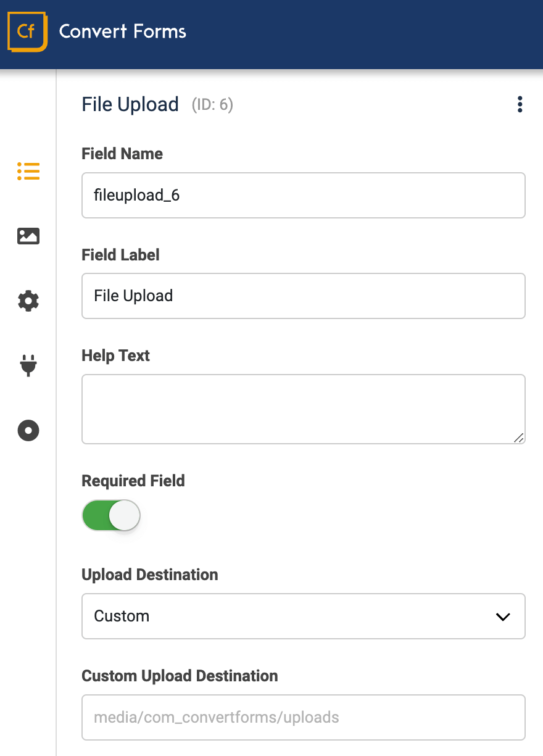Click the field ID 6 indicator
Image resolution: width=543 pixels, height=756 pixels.
pos(212,106)
